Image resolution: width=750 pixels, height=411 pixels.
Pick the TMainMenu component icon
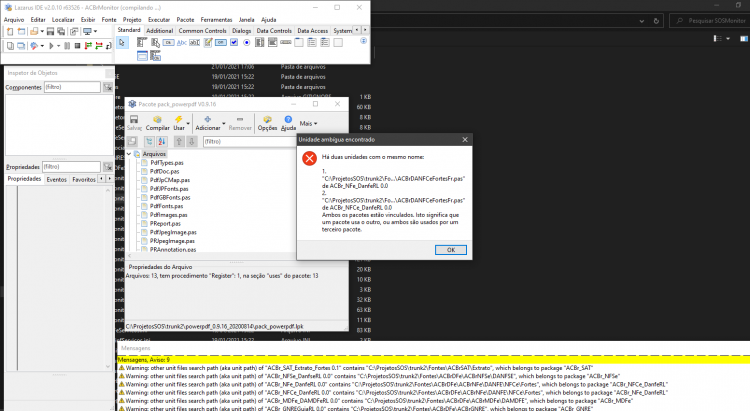click(142, 43)
